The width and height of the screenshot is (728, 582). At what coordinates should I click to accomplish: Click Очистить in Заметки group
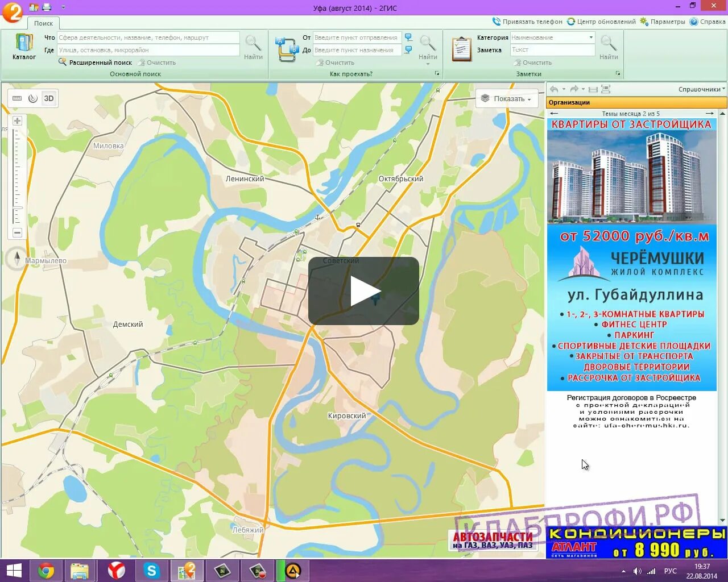coord(533,63)
